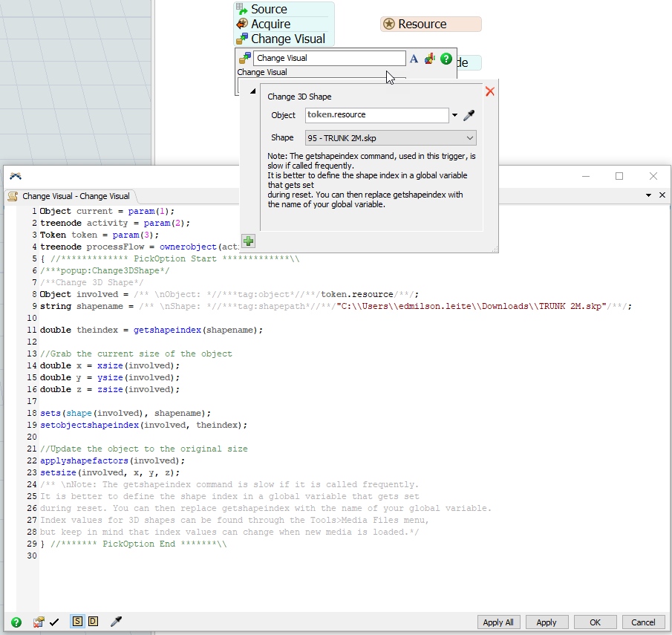Click the blue A font icon
The height and width of the screenshot is (635, 672).
pyautogui.click(x=414, y=58)
